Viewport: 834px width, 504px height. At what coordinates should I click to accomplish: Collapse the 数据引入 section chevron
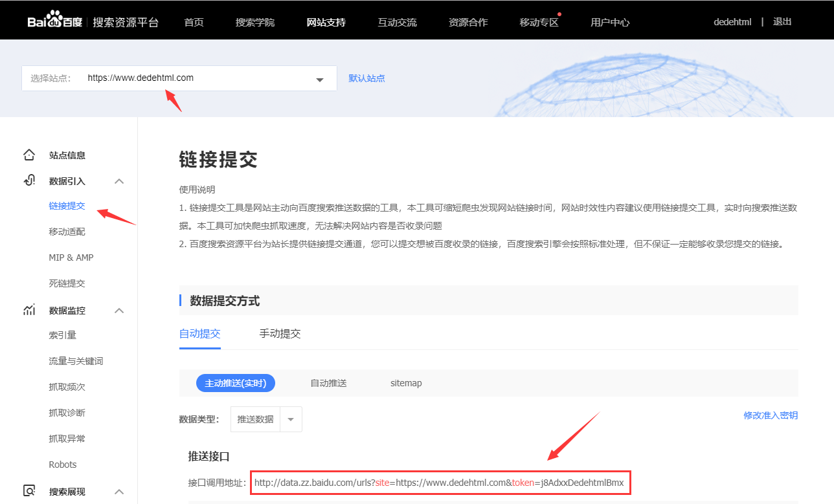(x=119, y=181)
